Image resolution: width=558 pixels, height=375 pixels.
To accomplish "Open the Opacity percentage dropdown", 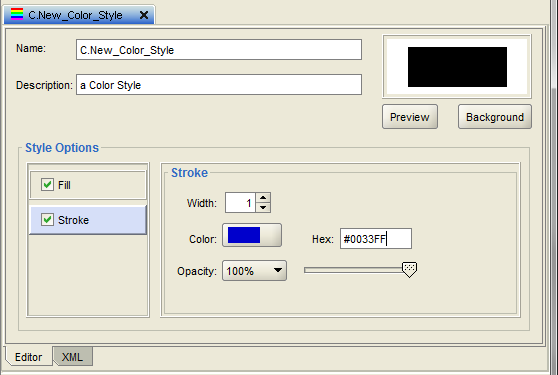I will click(254, 271).
